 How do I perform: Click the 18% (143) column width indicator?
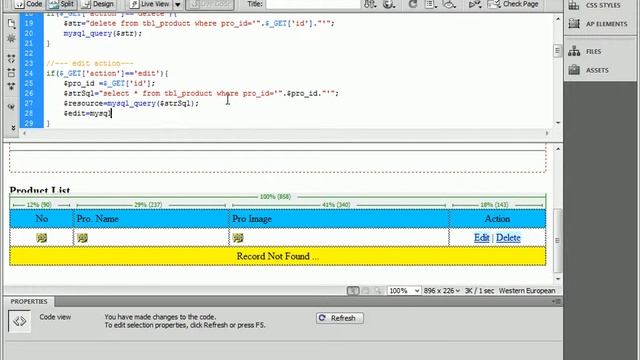[494, 204]
